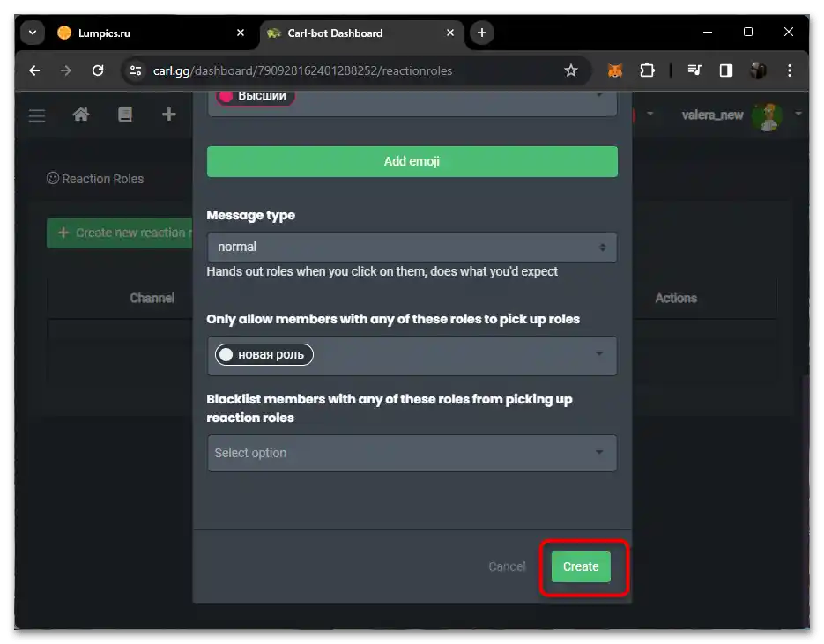The image size is (824, 644).
Task: Open the tab search chevron button
Action: pyautogui.click(x=33, y=33)
